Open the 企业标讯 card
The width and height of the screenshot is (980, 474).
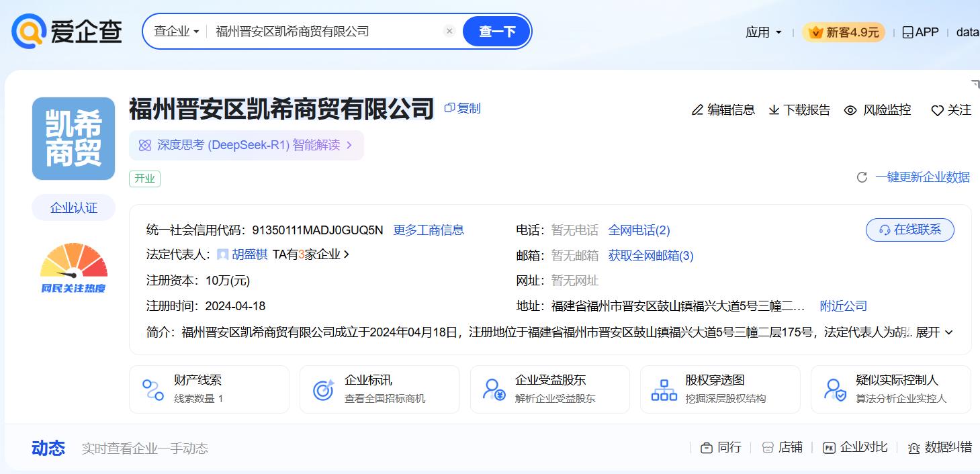click(380, 389)
